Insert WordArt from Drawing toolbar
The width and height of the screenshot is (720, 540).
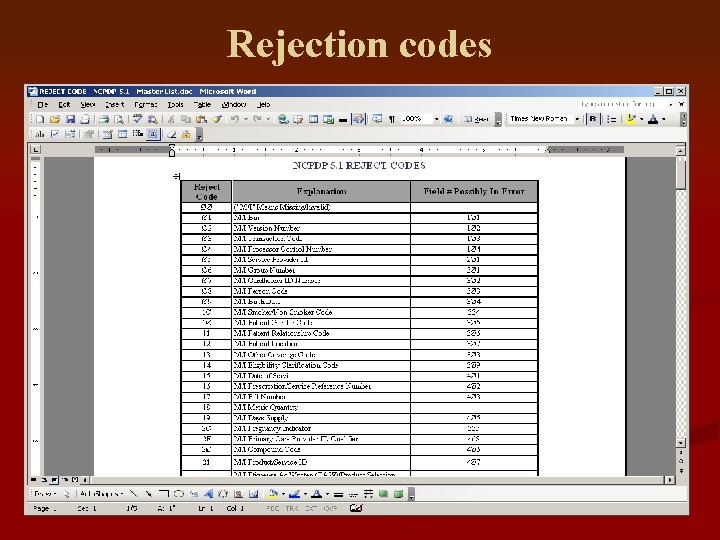click(x=208, y=494)
